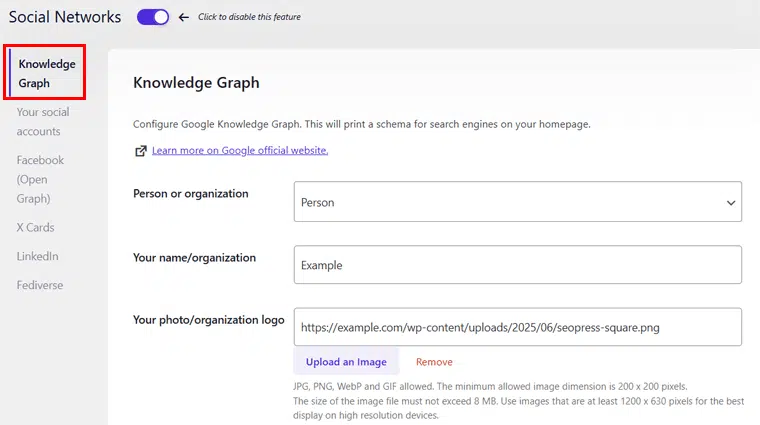The image size is (760, 425).
Task: Remove the uploaded logo image
Action: pos(434,362)
